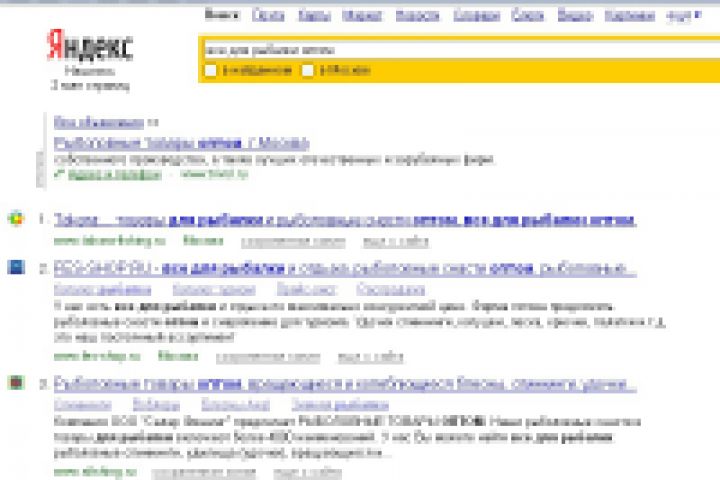720x480 pixels.
Task: Open second sitelink under second result
Action: pyautogui.click(x=214, y=289)
